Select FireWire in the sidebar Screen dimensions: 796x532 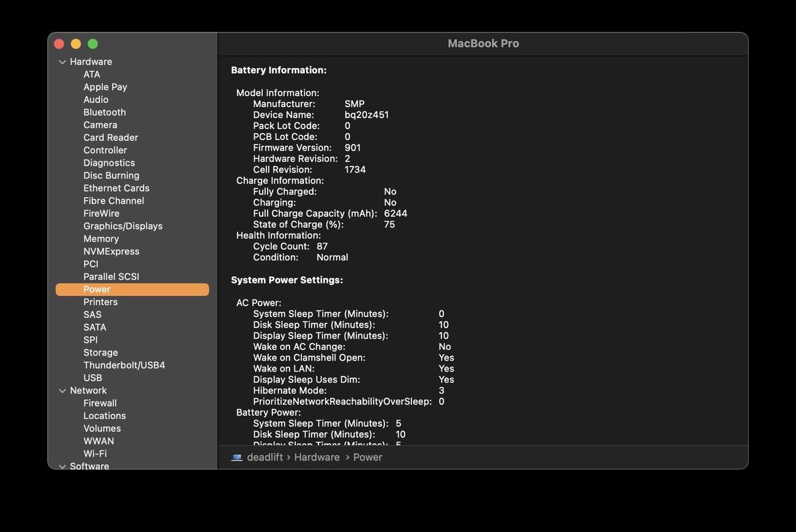(102, 214)
